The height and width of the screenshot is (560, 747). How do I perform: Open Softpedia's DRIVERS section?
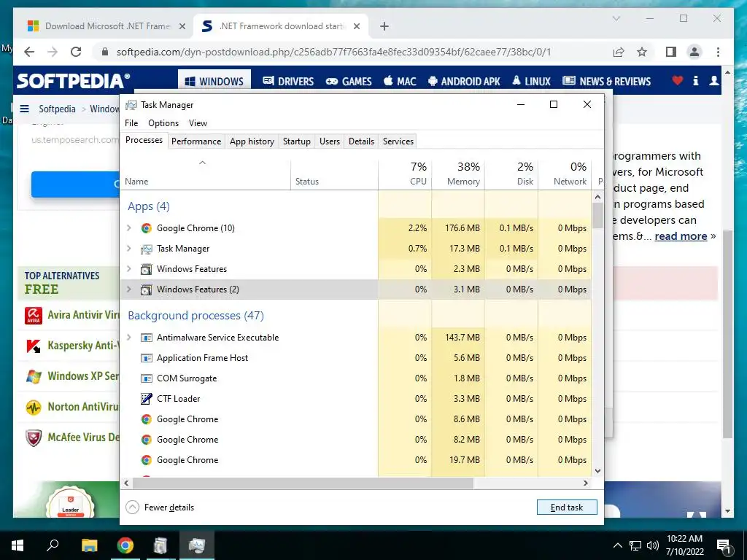(x=288, y=82)
